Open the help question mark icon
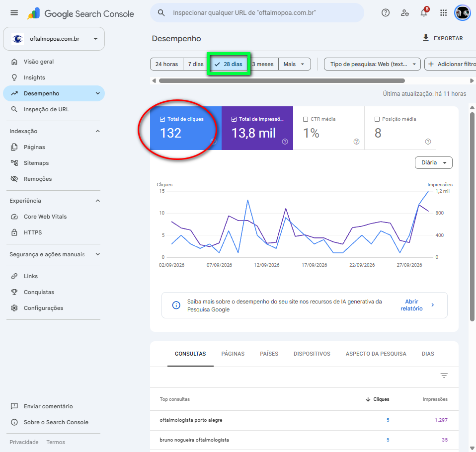 386,13
